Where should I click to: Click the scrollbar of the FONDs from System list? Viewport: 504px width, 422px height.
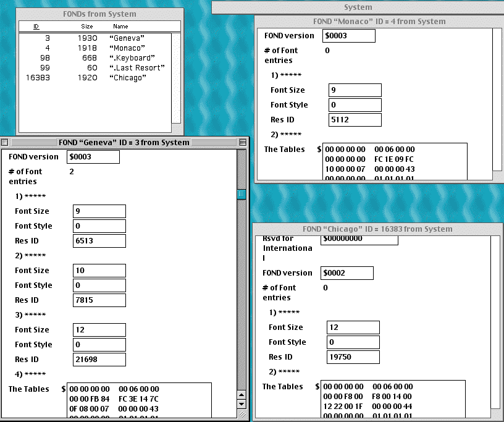(x=176, y=78)
